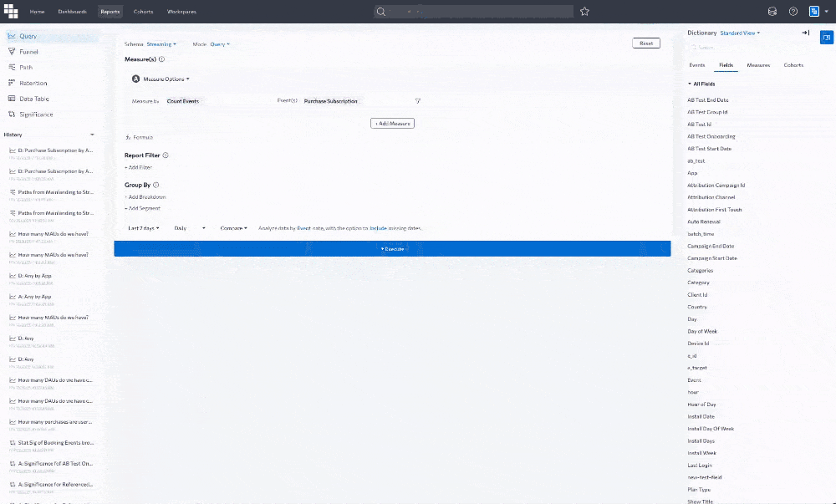The image size is (836, 504).
Task: Switch to Cohorts tab in Dictionary
Action: pyautogui.click(x=793, y=65)
